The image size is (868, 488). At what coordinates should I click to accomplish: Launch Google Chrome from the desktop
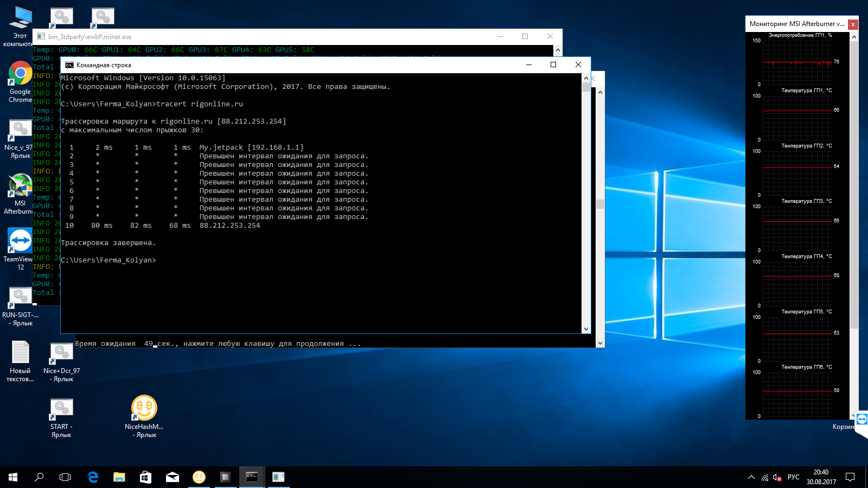click(20, 82)
